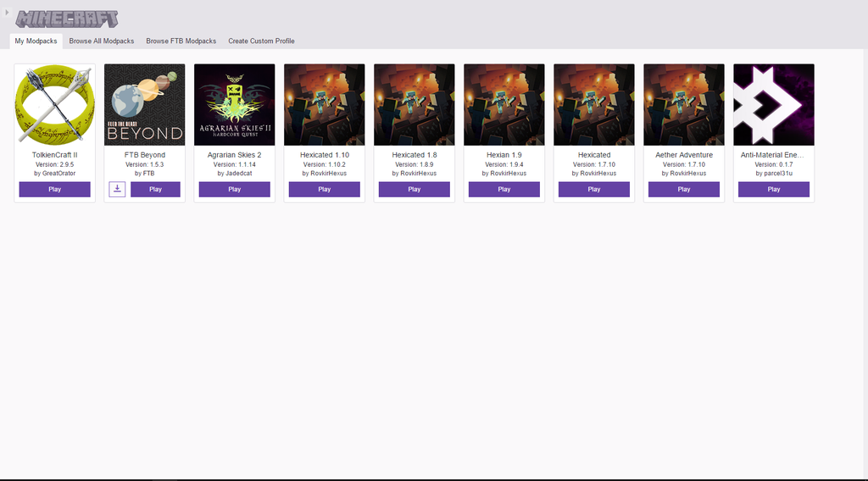Expand the sidebar arrow at top left
Image resolution: width=868 pixels, height=481 pixels.
point(7,12)
